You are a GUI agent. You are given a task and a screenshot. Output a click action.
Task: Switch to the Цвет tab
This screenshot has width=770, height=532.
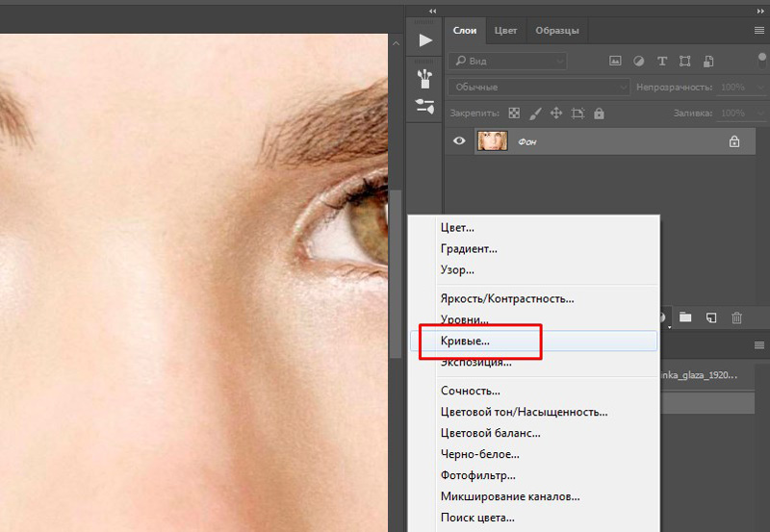click(505, 31)
